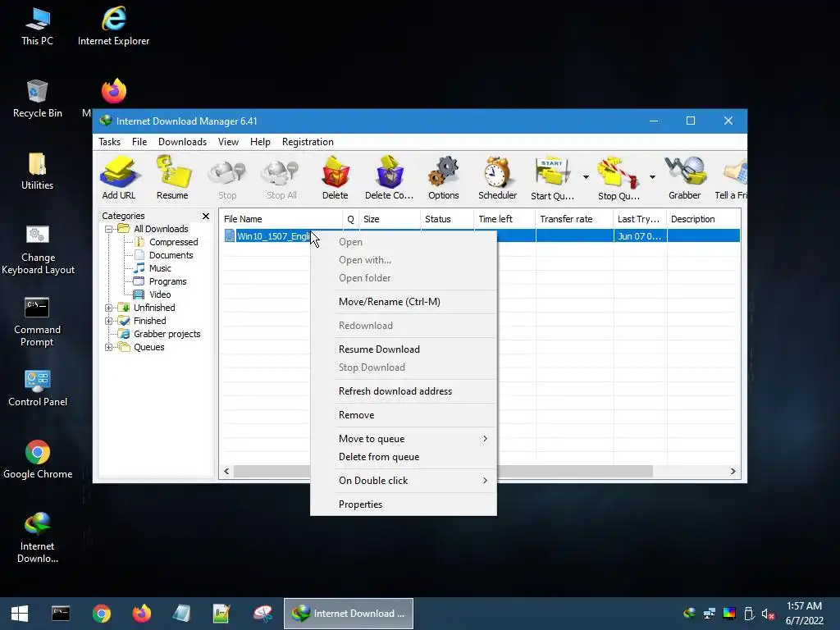The width and height of the screenshot is (840, 630).
Task: Click the muted volume tray icon
Action: click(768, 614)
